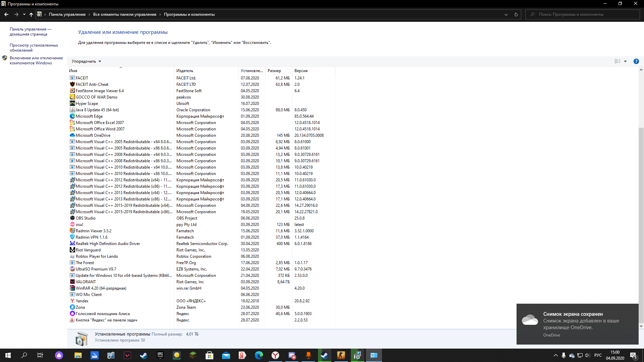Sort by the Установлено date column
Image resolution: width=644 pixels, height=362 pixels.
252,71
